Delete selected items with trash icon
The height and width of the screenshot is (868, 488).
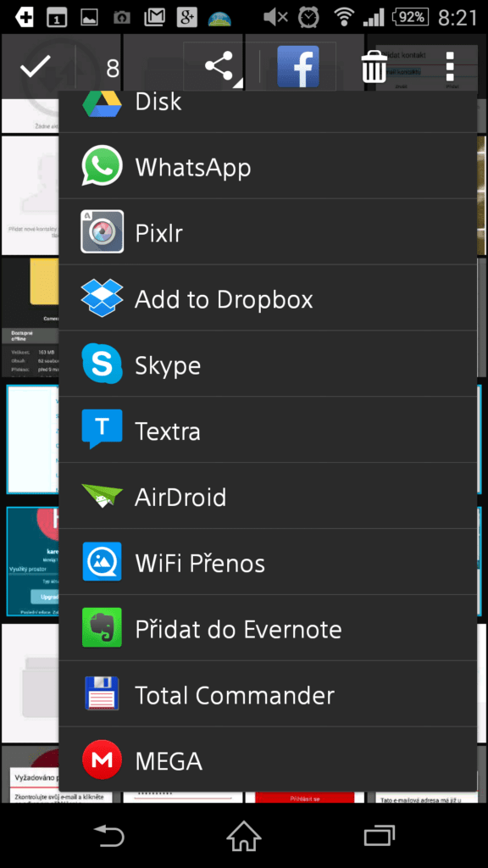click(374, 67)
